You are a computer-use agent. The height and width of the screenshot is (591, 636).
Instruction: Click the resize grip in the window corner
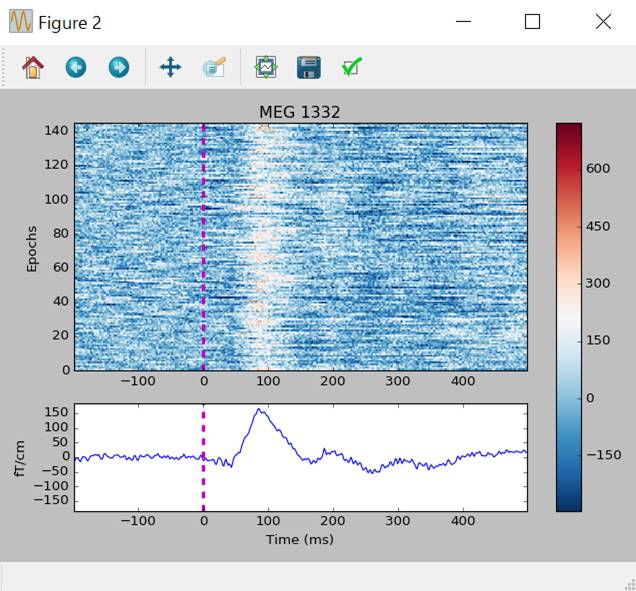pos(628,583)
